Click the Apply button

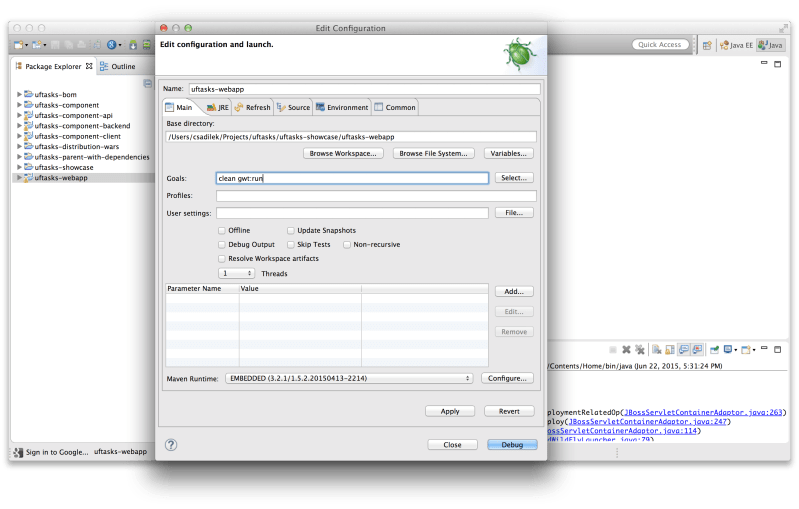[450, 411]
